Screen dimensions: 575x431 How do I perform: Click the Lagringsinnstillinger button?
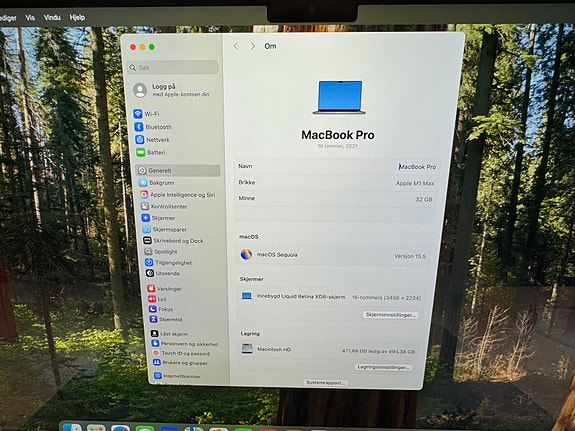point(384,367)
